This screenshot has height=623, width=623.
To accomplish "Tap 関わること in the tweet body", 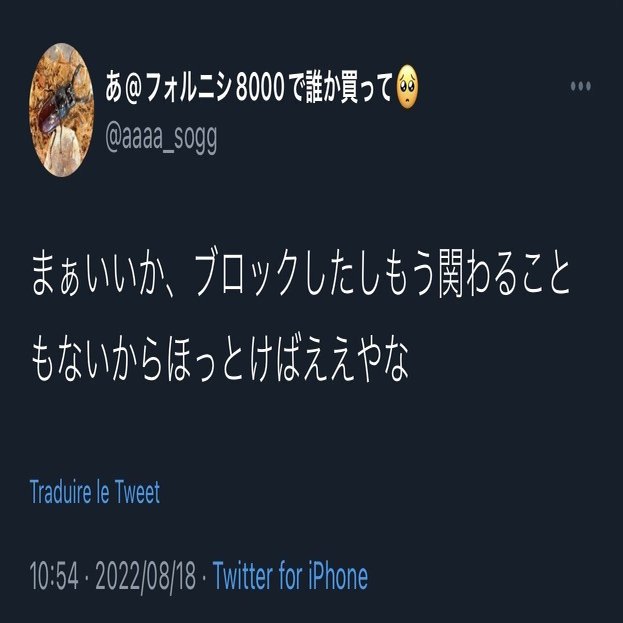I will coord(503,275).
